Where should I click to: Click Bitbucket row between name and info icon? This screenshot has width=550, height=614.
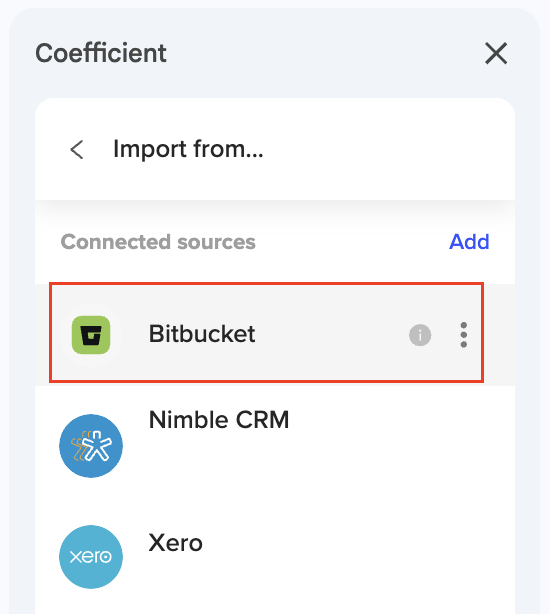pyautogui.click(x=332, y=335)
